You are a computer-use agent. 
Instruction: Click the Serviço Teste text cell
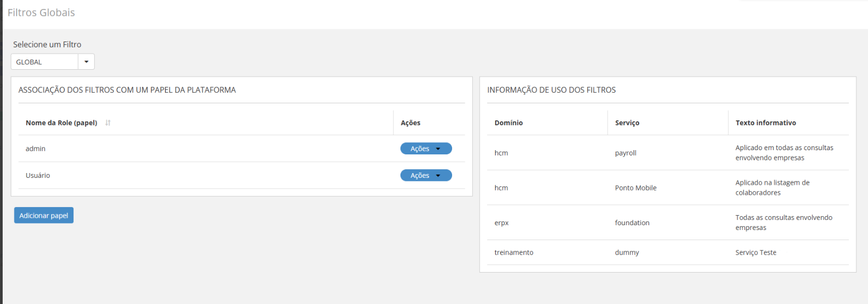point(756,253)
